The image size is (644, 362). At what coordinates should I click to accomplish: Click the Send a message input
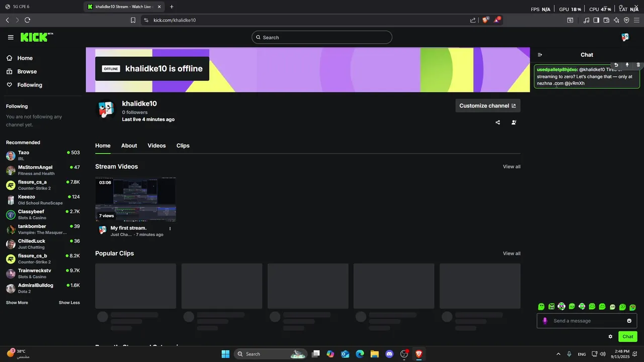point(587,321)
